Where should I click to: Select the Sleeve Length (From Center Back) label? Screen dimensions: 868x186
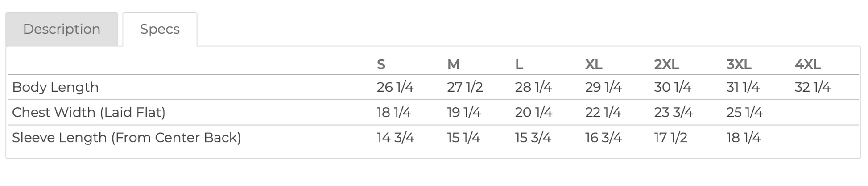pos(127,138)
